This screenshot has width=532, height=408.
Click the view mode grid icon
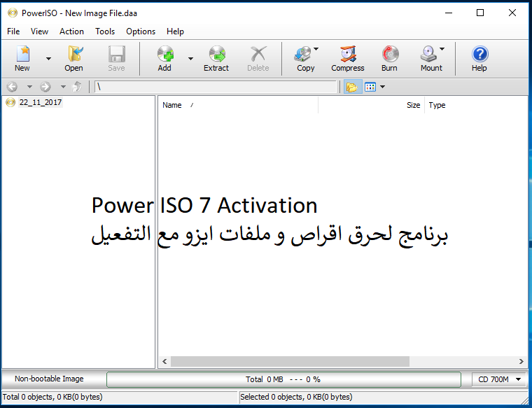(x=370, y=87)
